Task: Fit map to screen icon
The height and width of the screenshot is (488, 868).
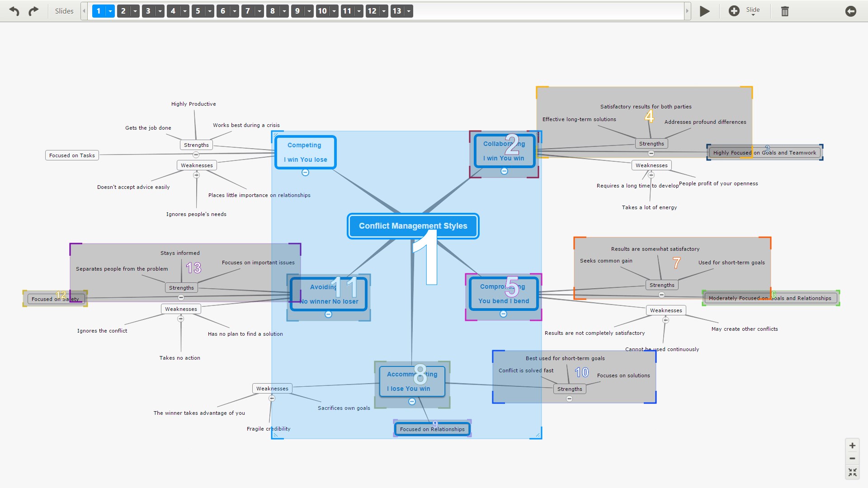Action: [852, 472]
